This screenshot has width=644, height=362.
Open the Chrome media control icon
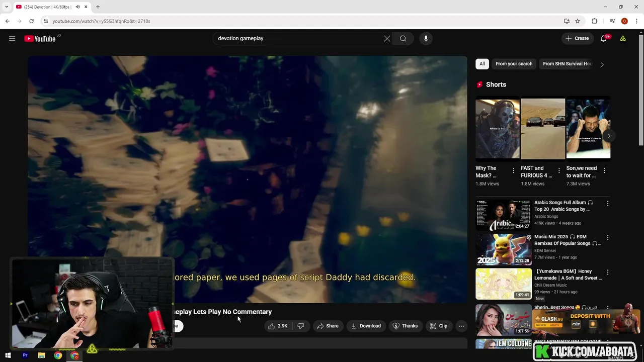[612, 21]
